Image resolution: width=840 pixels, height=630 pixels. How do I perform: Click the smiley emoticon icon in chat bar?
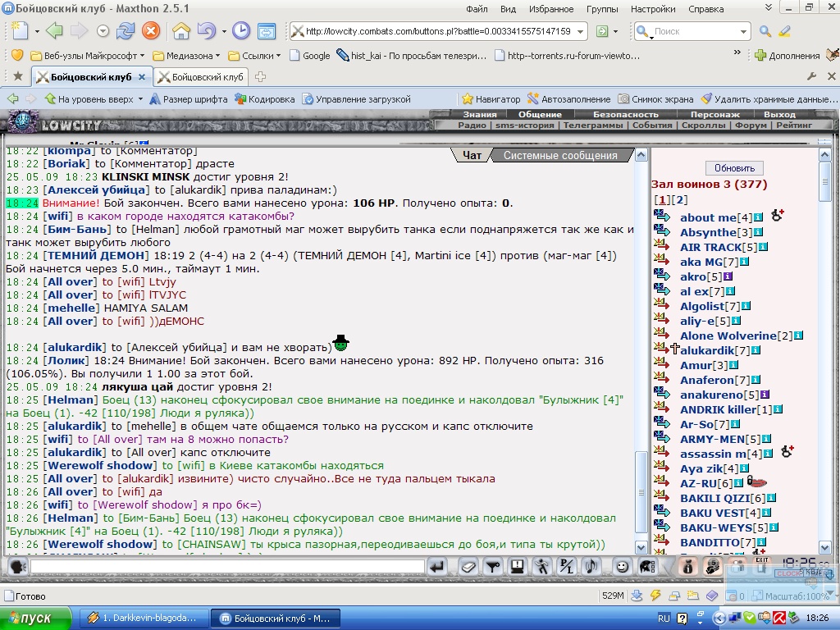(622, 566)
